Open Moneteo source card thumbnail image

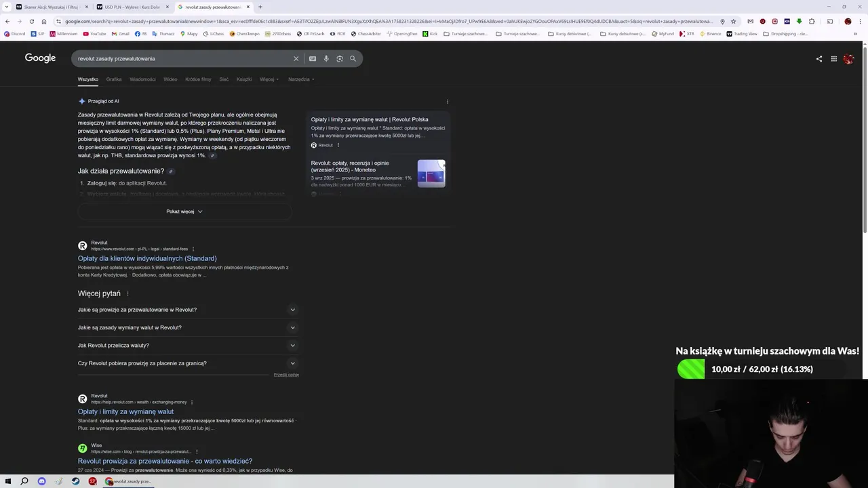431,174
